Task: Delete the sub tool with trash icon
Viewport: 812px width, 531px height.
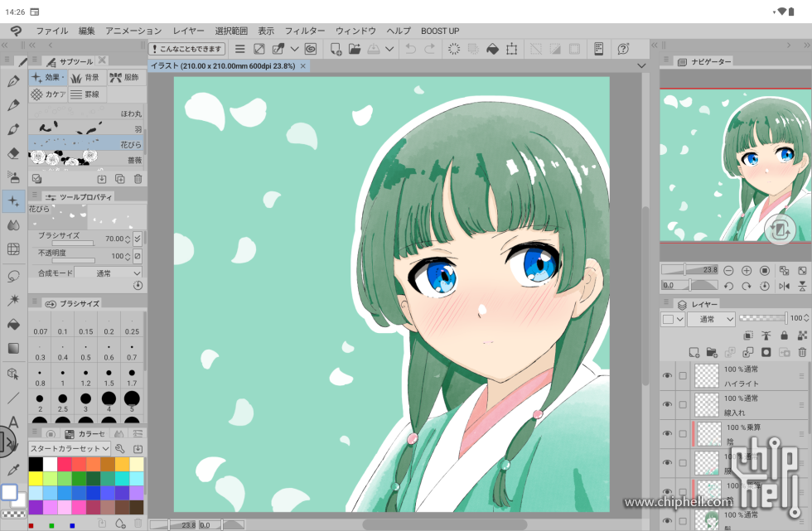Action: pyautogui.click(x=138, y=178)
